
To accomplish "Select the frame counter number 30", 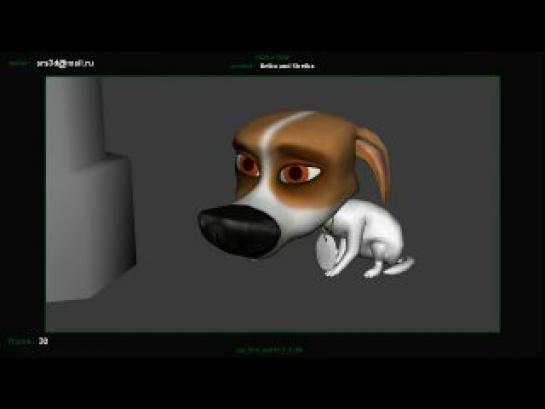I will (x=43, y=341).
